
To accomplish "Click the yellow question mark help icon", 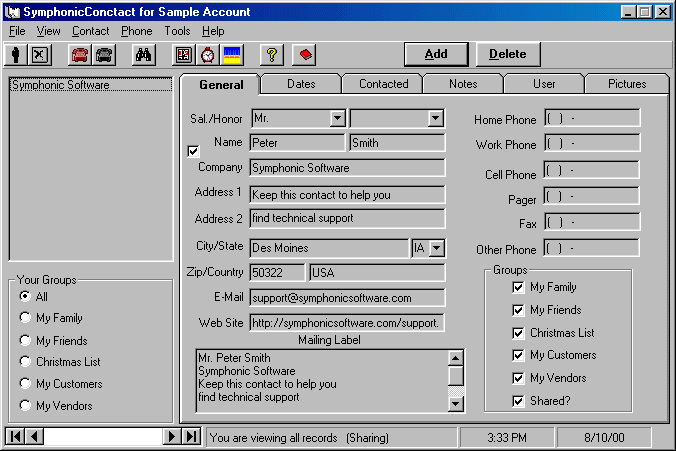I will click(x=272, y=55).
